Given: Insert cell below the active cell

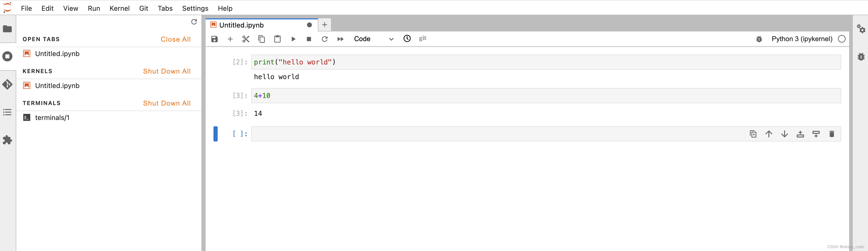Looking at the screenshot, I should click(x=816, y=134).
